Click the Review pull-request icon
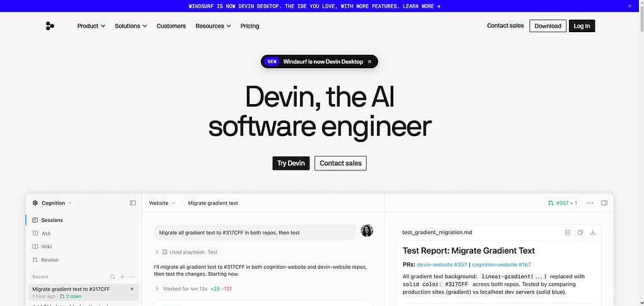The height and width of the screenshot is (306, 644). pos(35,259)
